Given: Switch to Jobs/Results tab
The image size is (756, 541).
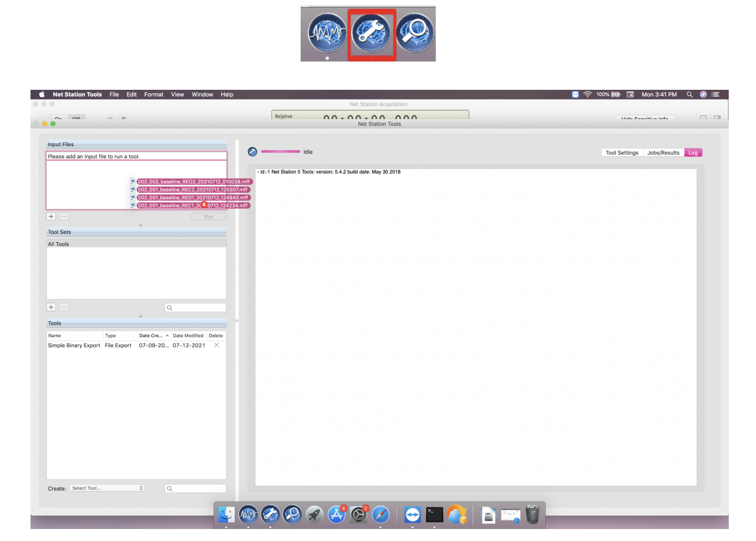Looking at the screenshot, I should pos(663,152).
